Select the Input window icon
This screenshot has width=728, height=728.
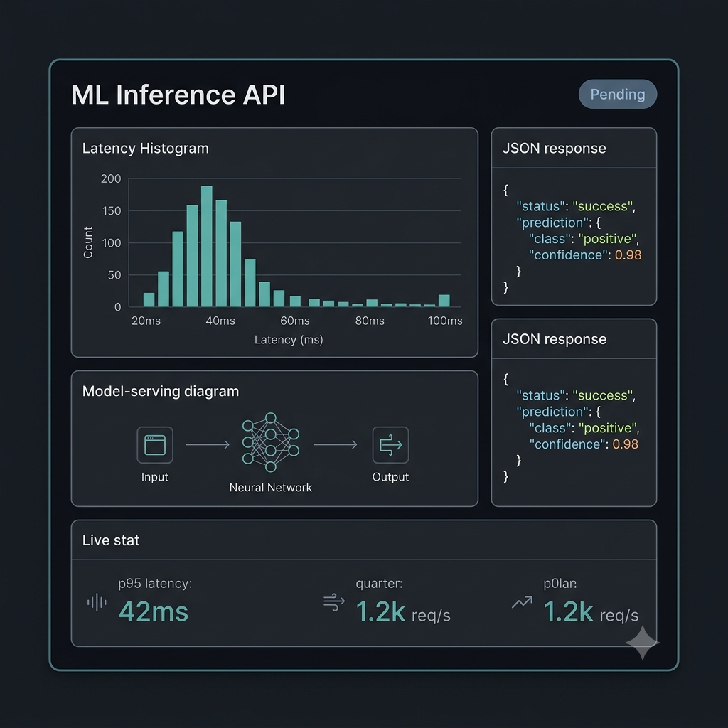[x=155, y=445]
